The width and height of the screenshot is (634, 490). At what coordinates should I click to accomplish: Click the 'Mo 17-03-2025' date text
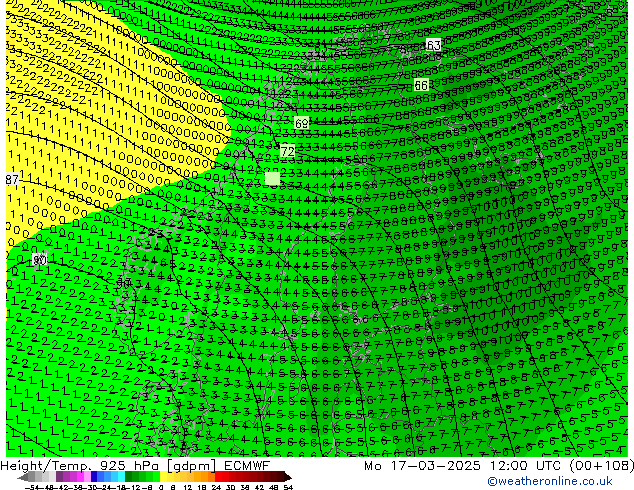(x=423, y=466)
